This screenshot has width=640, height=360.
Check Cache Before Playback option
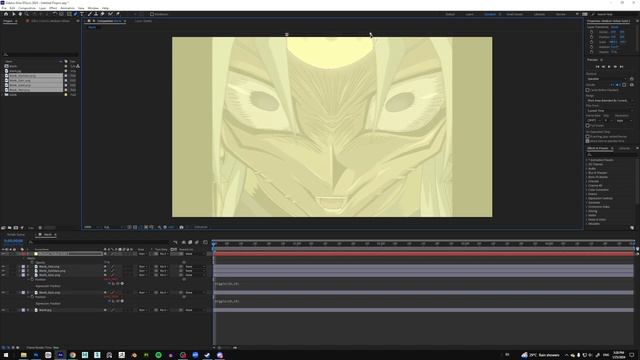pyautogui.click(x=588, y=90)
